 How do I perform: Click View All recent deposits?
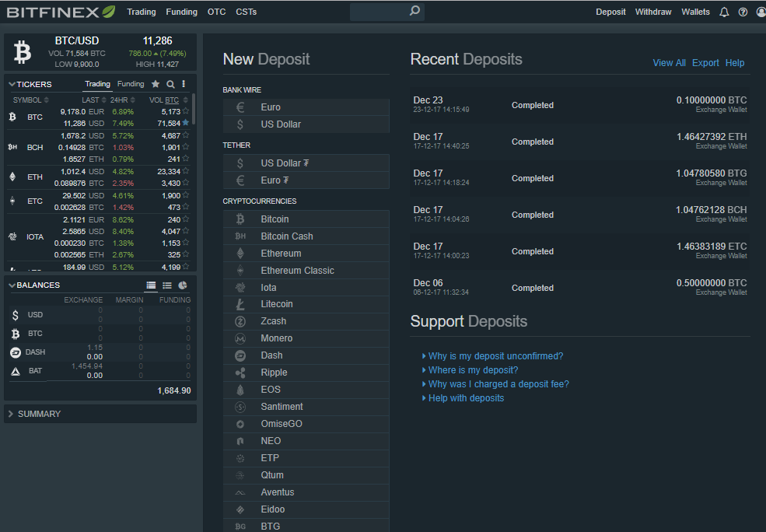point(669,62)
